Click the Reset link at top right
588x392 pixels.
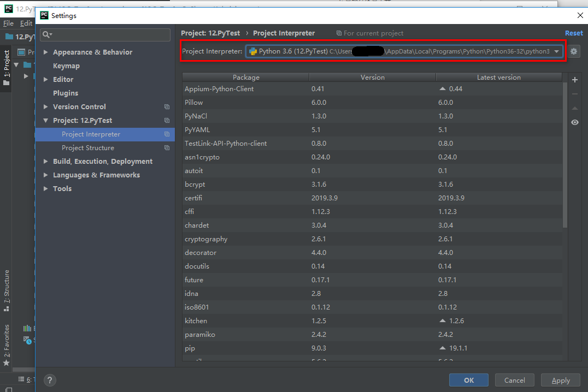click(x=574, y=33)
